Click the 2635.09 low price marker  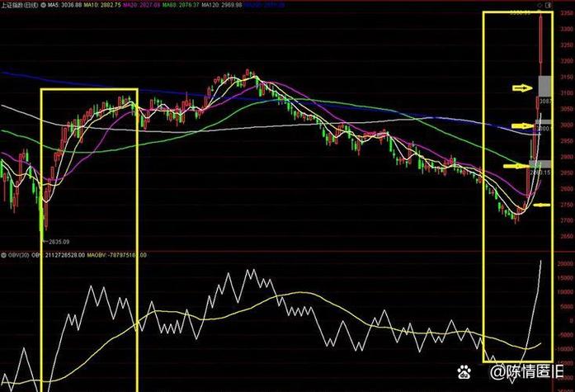click(56, 243)
